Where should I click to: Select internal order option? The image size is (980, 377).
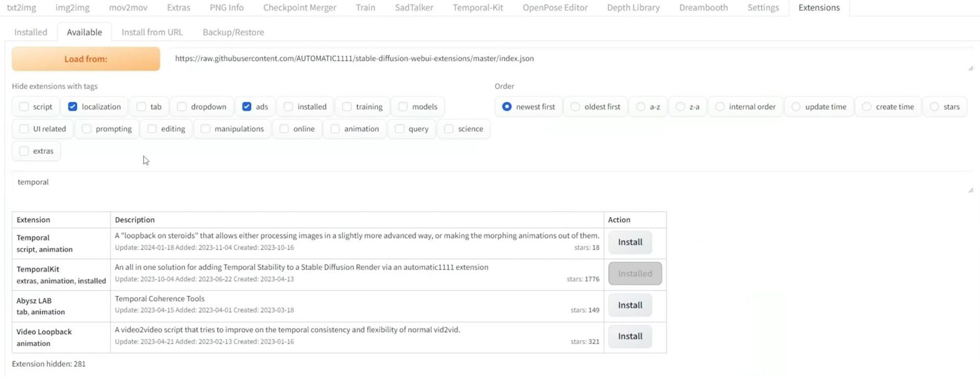[x=720, y=107]
